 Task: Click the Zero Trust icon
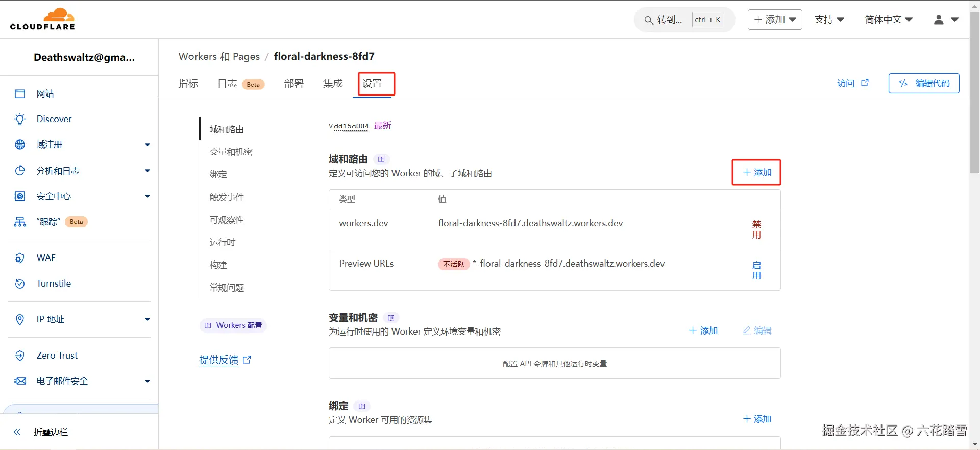[20, 356]
